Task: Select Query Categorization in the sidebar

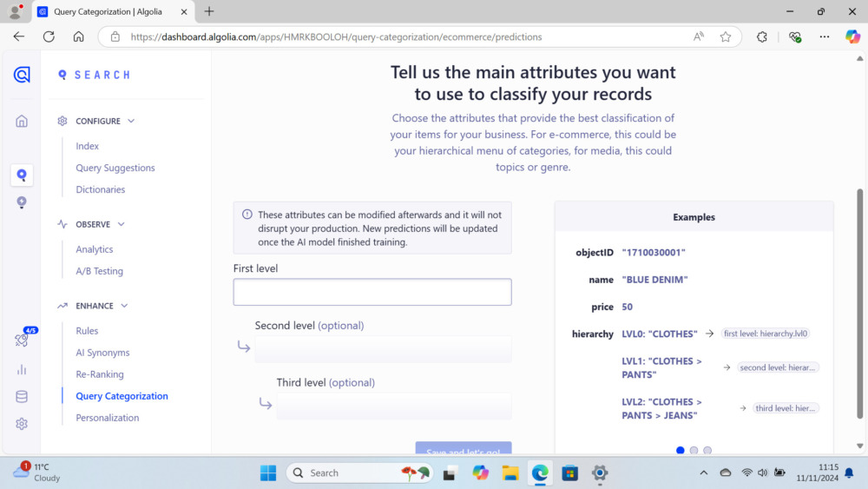Action: (122, 396)
